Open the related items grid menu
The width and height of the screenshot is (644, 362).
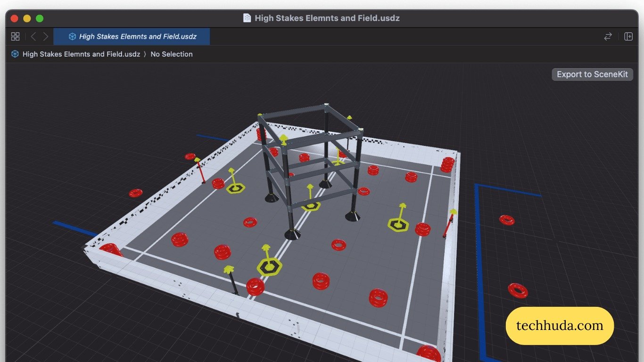coord(16,36)
